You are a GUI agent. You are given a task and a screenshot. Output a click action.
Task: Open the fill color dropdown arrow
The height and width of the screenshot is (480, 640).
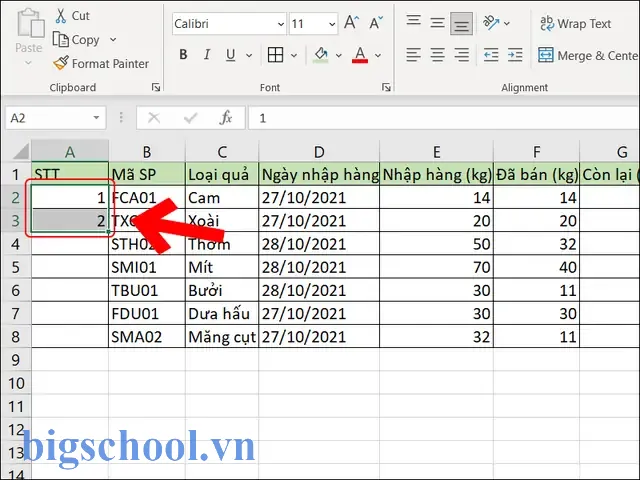(339, 55)
